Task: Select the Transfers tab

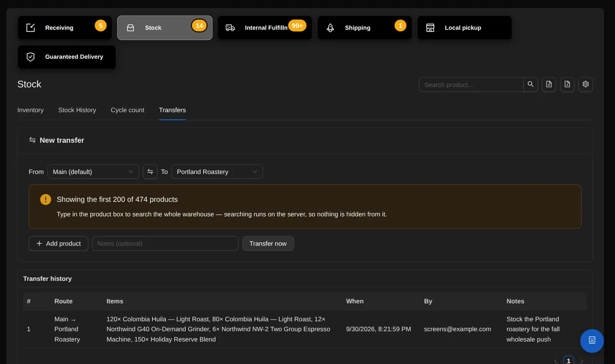Action: click(x=173, y=110)
